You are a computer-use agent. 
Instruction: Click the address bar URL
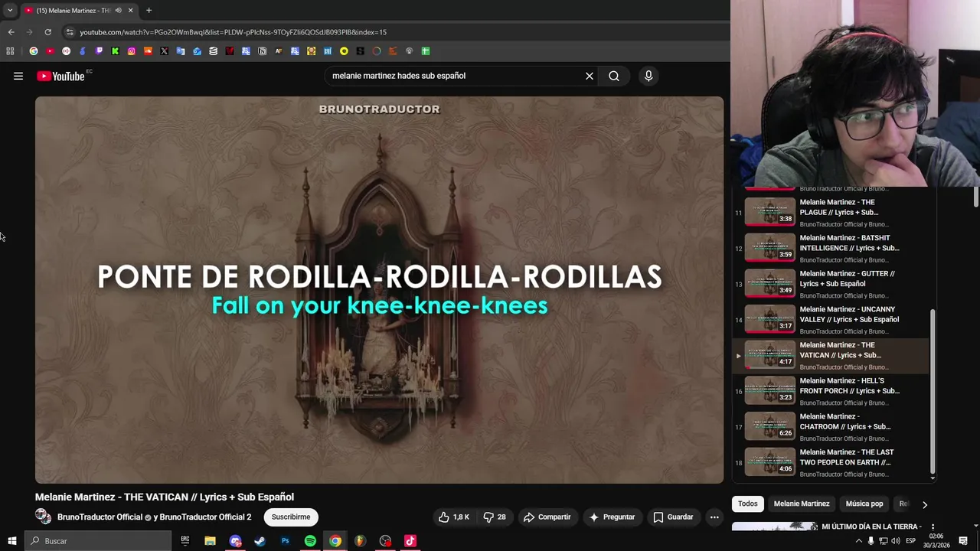233,32
